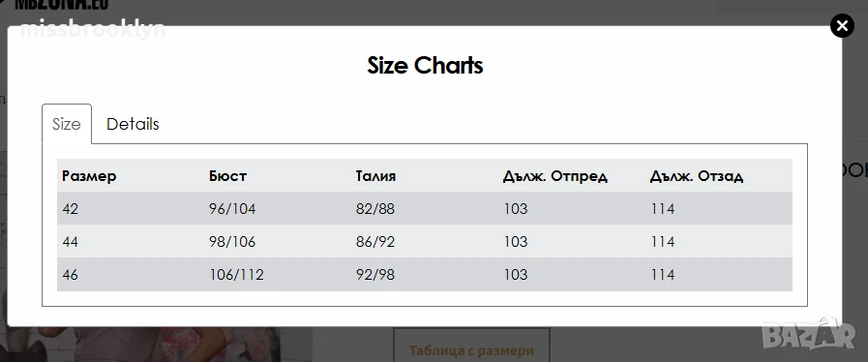Click the Bazar watermark logo

click(809, 335)
